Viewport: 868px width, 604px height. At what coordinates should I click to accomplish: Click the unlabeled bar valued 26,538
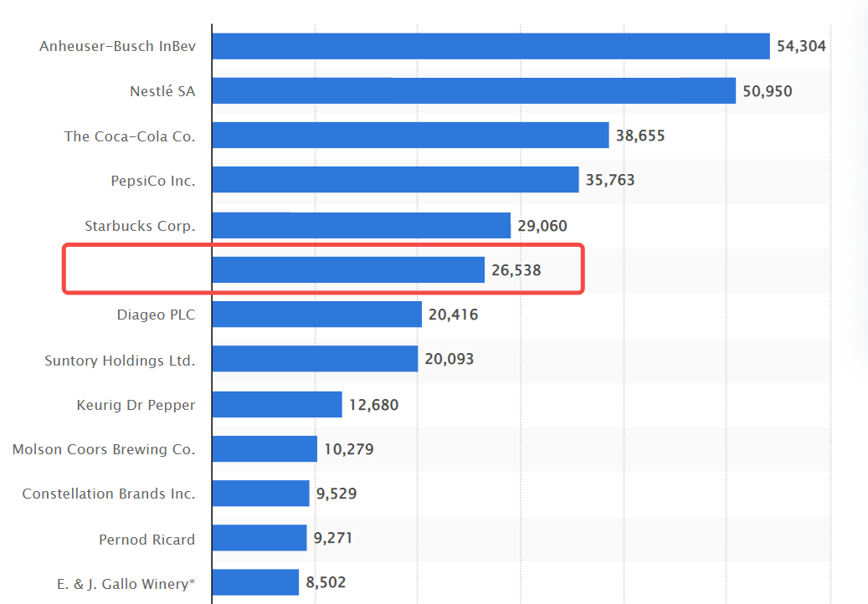tap(349, 270)
